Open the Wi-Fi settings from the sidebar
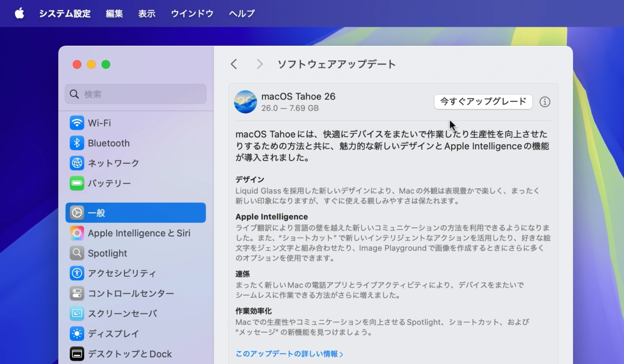Screen dimensions: 624x364 [x=77, y=123]
